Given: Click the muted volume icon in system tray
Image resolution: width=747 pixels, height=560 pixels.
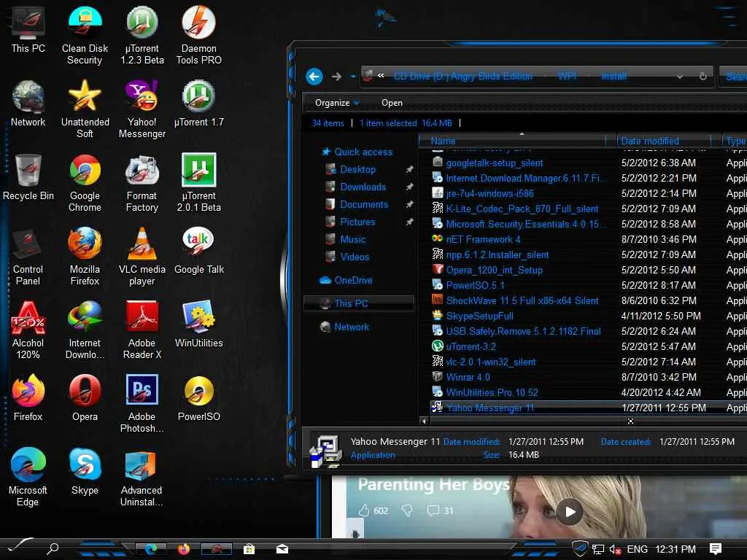Looking at the screenshot, I should [x=615, y=549].
